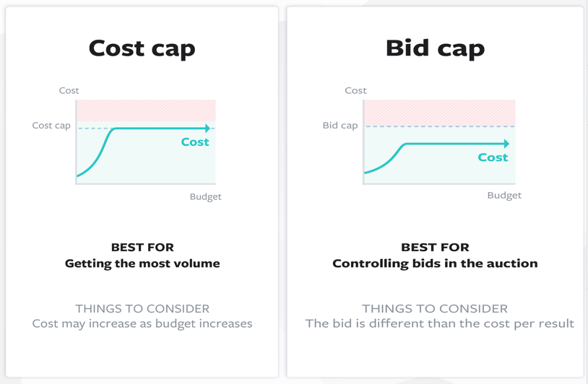This screenshot has width=588, height=384.
Task: Click 'Cost may increase as budget increases' text
Action: click(142, 323)
